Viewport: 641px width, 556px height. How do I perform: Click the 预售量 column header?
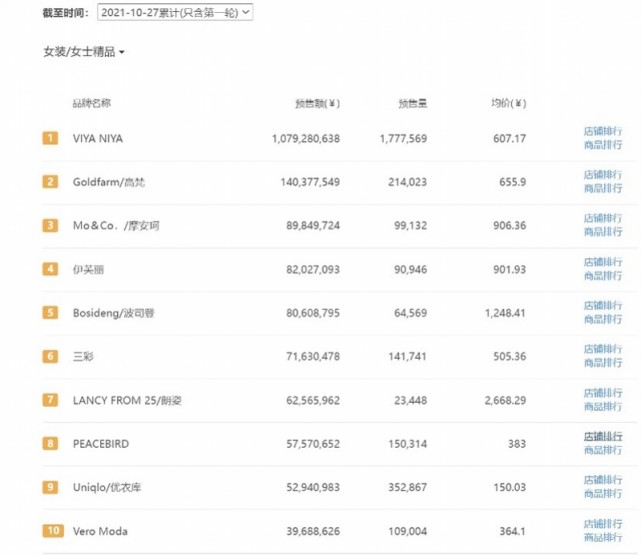(413, 103)
